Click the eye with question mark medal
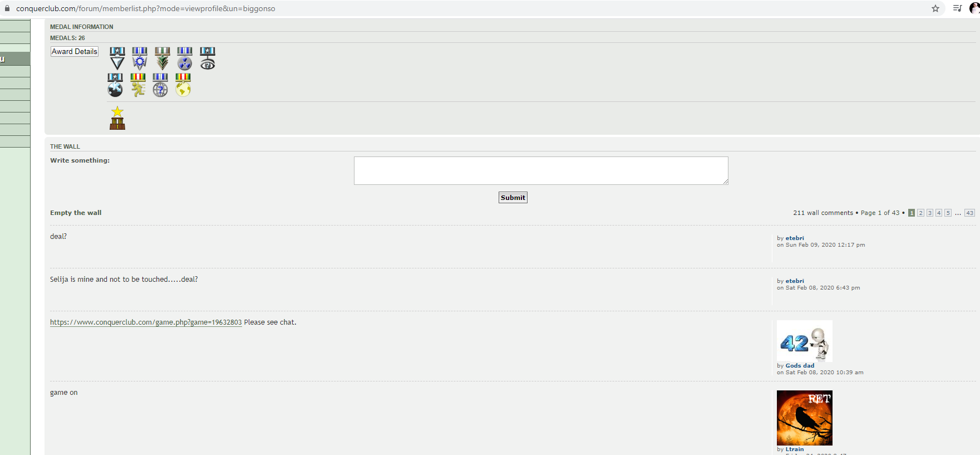The width and height of the screenshot is (980, 455). [208, 58]
